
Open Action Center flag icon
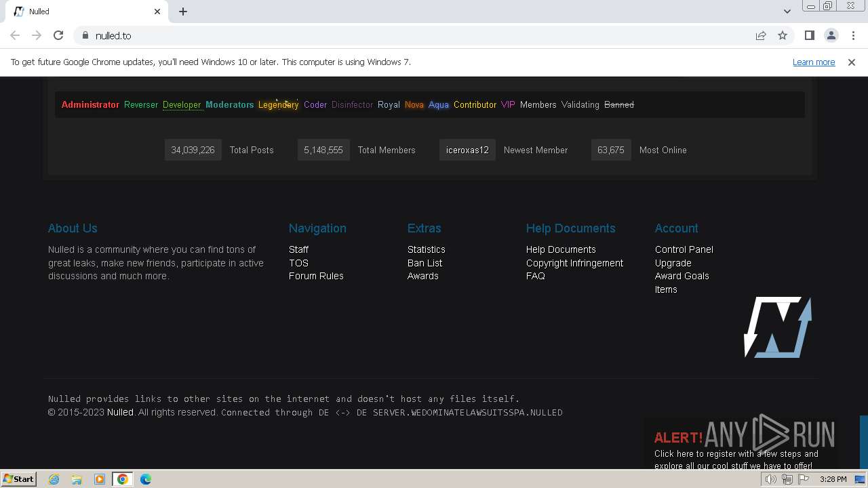click(804, 479)
